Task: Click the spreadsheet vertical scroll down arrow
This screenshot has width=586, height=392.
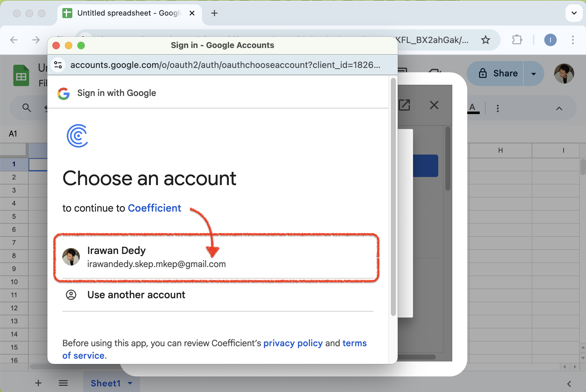Action: click(x=583, y=358)
